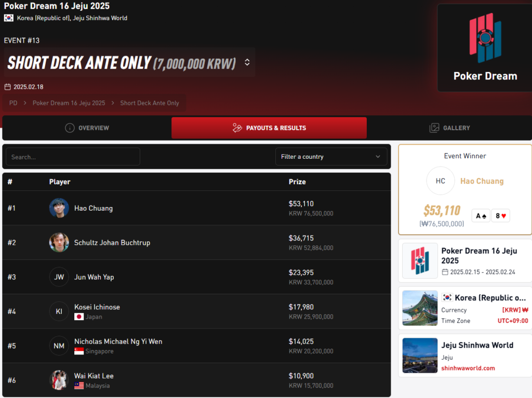
Task: Click the $36,715 prize amount
Action: pos(301,238)
